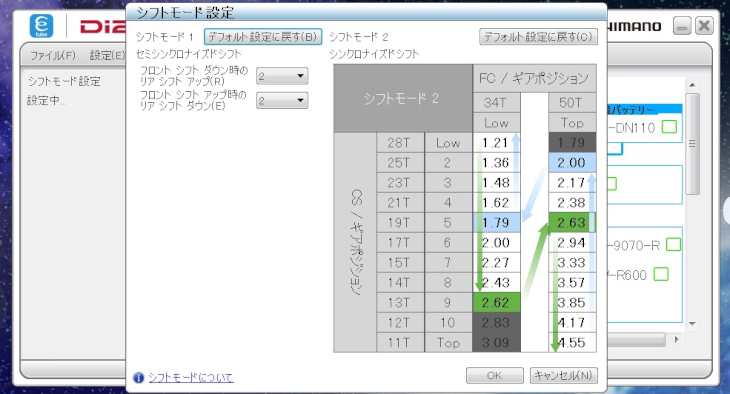Open the フロントシフトアップ時のリアシフトダウン(E) dropdown
Viewport: 730px width, 394px height.
tap(282, 100)
